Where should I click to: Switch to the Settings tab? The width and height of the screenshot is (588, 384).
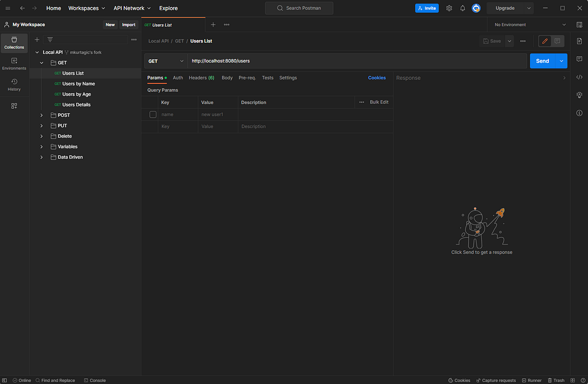coord(288,78)
